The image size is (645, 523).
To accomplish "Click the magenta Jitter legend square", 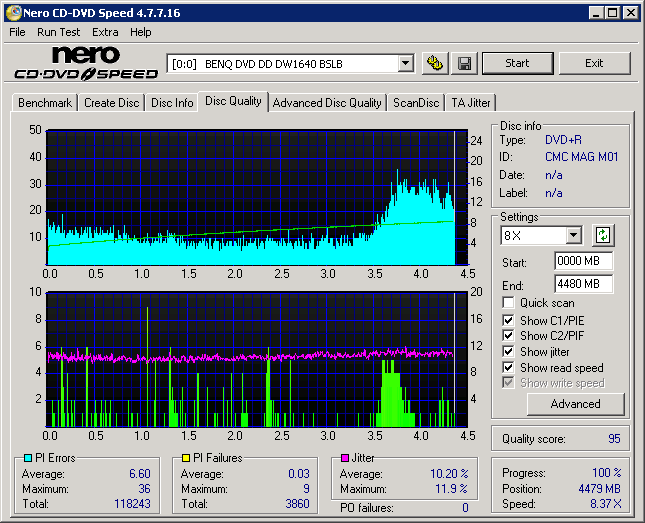I will click(345, 458).
